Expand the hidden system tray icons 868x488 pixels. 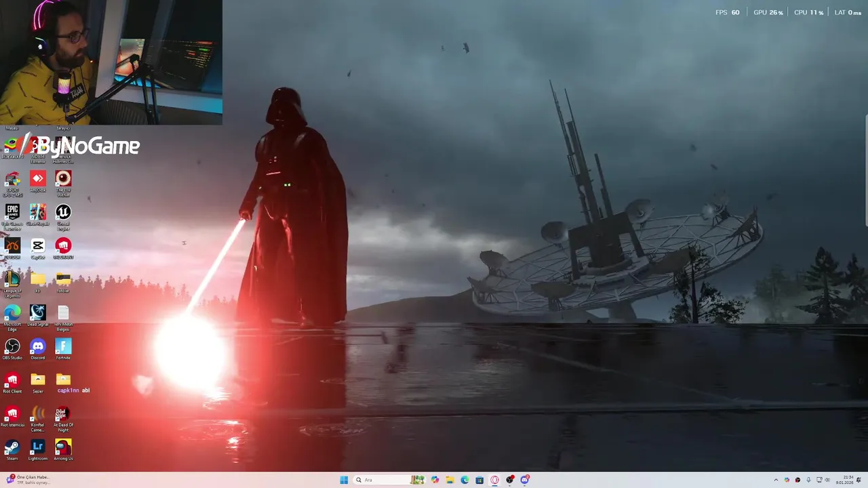tap(776, 480)
